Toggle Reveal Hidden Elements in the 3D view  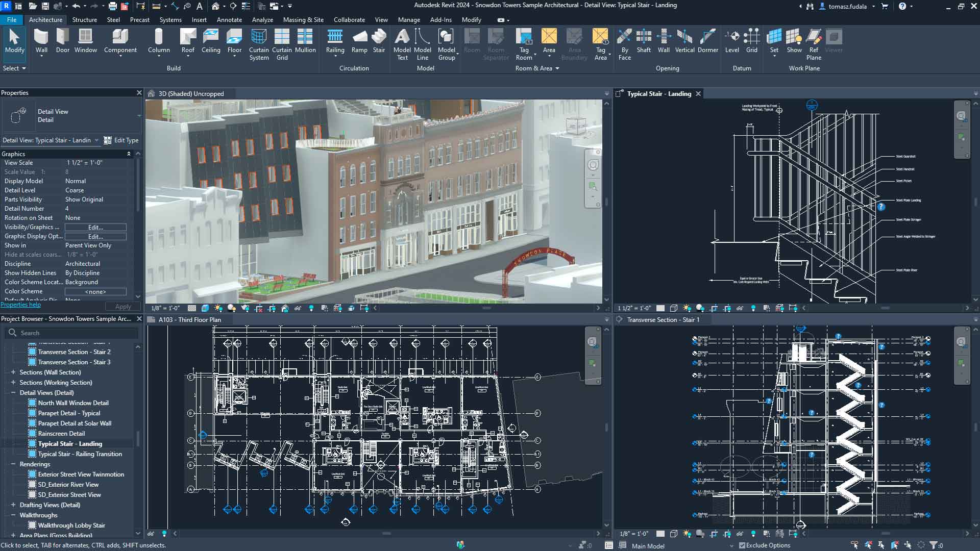(311, 308)
